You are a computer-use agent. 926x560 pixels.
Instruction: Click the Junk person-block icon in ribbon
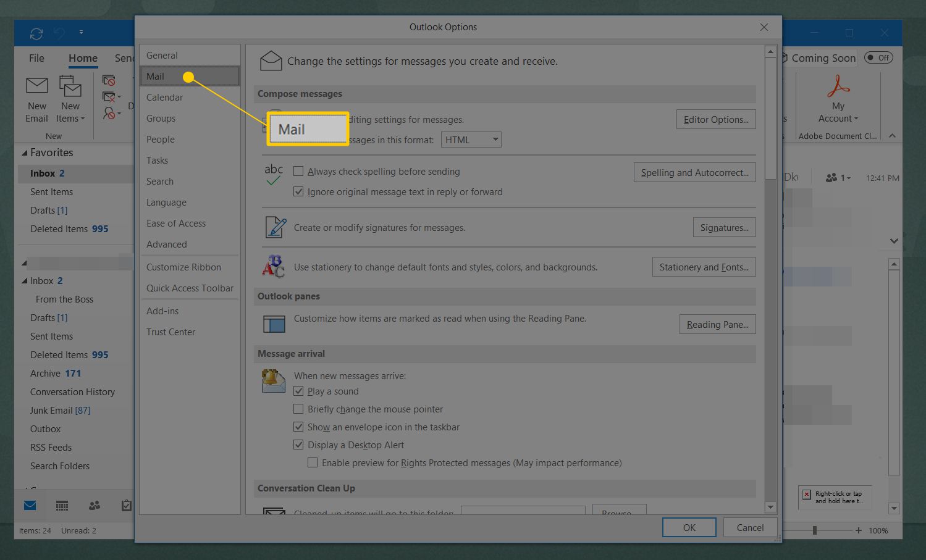(x=109, y=114)
